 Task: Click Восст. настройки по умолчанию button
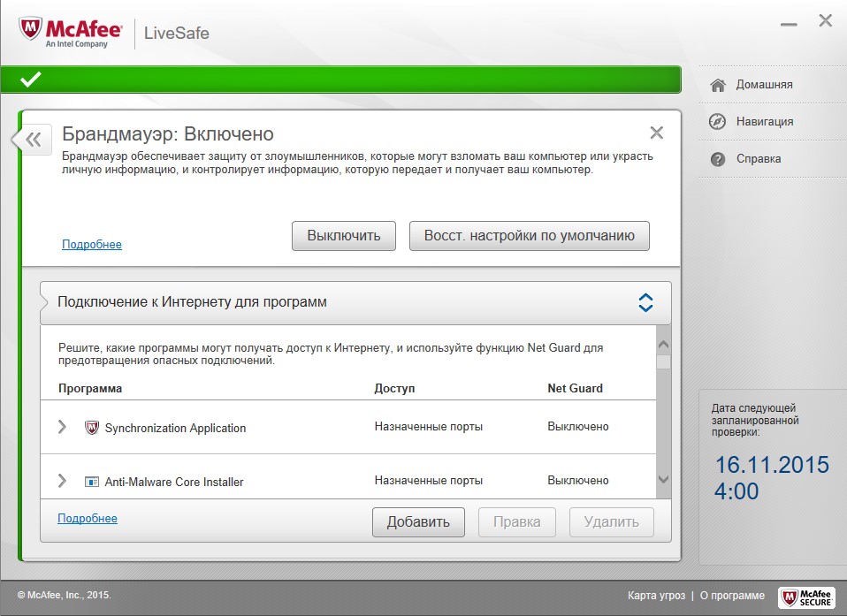coord(530,236)
